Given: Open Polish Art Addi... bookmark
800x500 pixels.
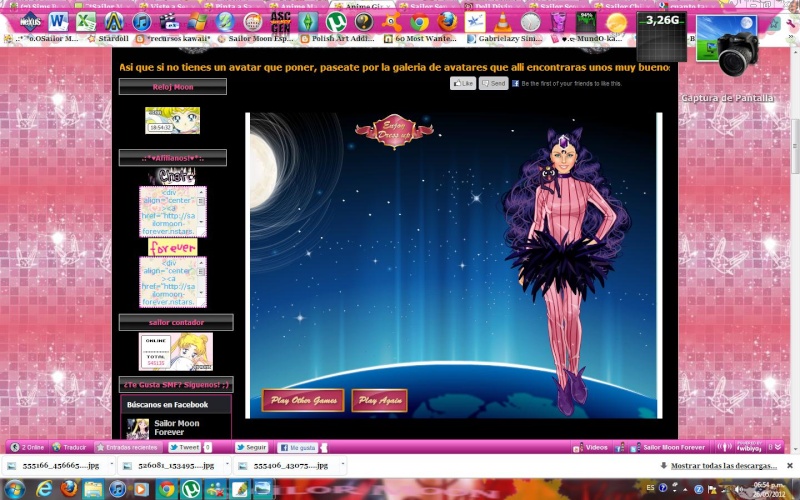Looking at the screenshot, I should click(337, 38).
